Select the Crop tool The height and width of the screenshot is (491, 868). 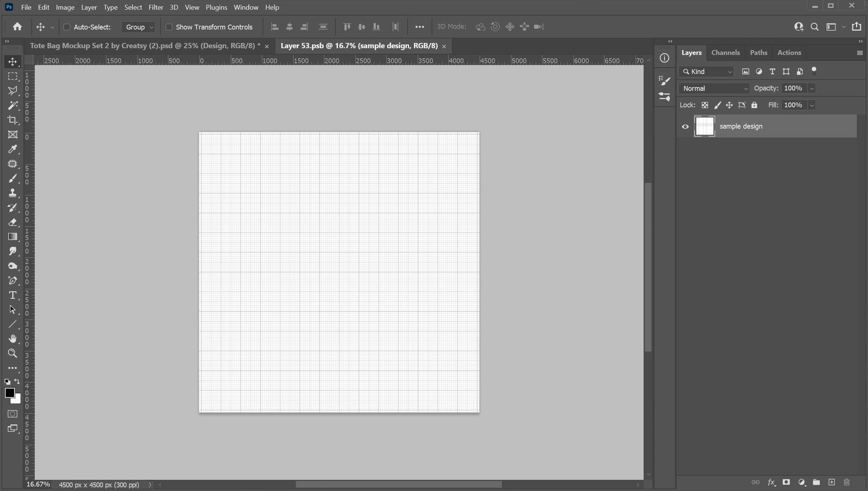[13, 120]
